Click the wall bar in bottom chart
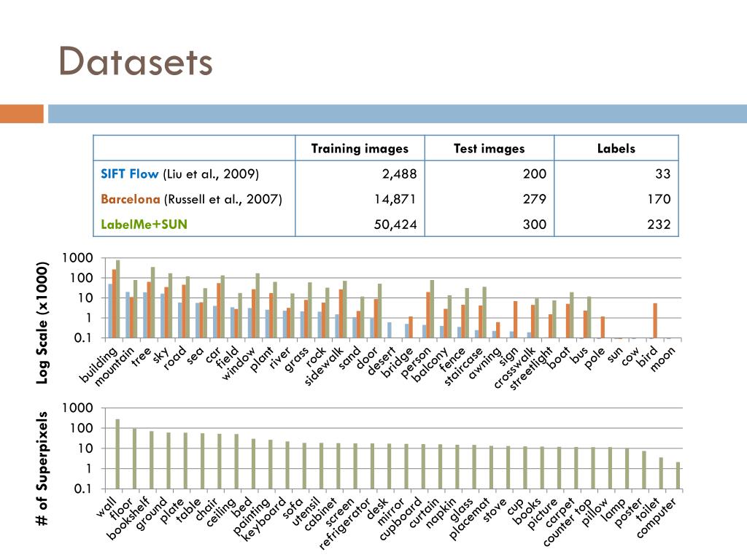 (x=117, y=454)
